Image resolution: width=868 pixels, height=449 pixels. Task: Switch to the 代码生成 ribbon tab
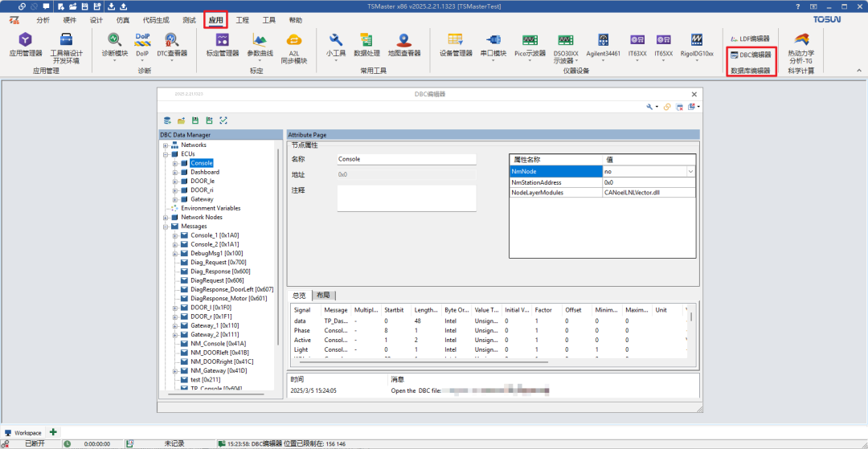click(x=156, y=20)
